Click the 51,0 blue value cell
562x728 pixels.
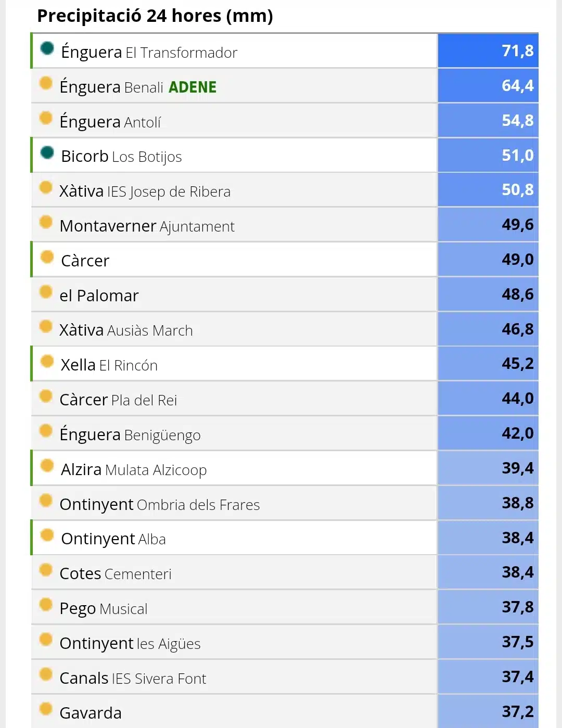488,155
